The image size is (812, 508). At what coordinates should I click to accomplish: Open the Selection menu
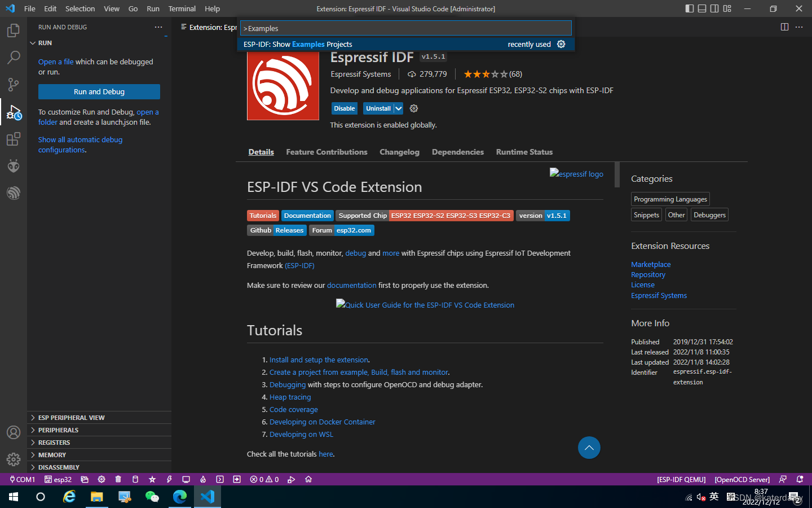[x=80, y=8]
